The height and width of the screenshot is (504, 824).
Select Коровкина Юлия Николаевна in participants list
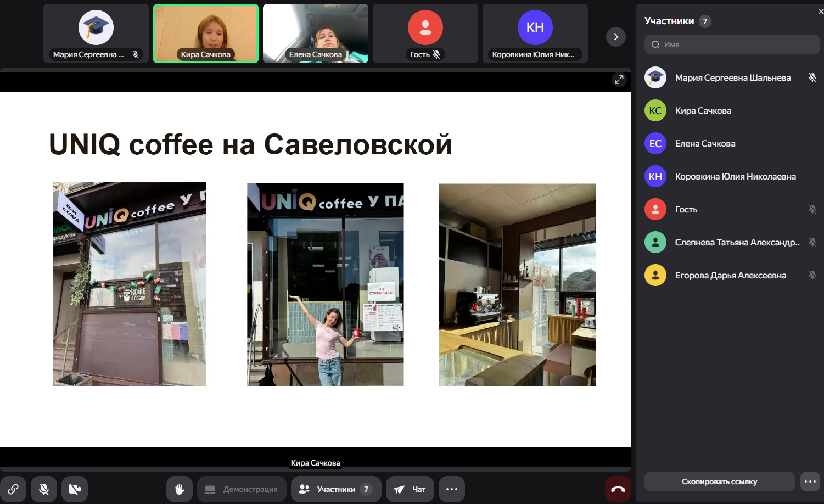735,176
